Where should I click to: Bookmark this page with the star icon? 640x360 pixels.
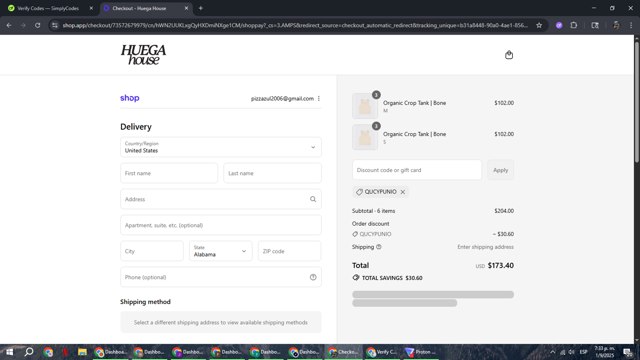tap(539, 25)
